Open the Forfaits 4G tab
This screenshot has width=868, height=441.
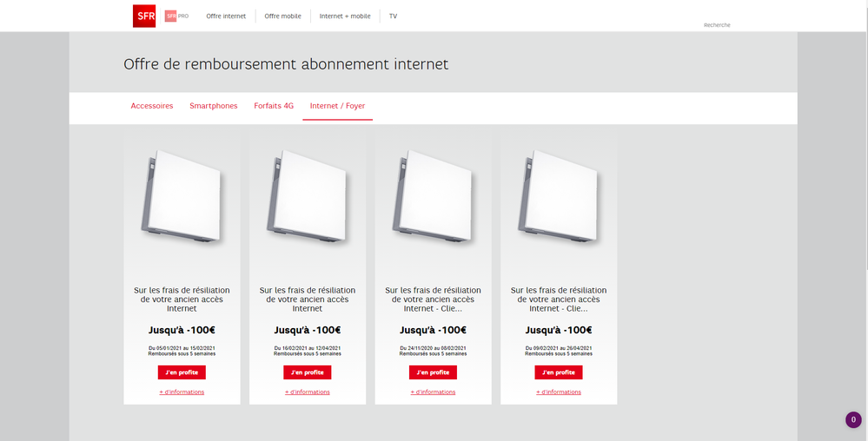274,106
